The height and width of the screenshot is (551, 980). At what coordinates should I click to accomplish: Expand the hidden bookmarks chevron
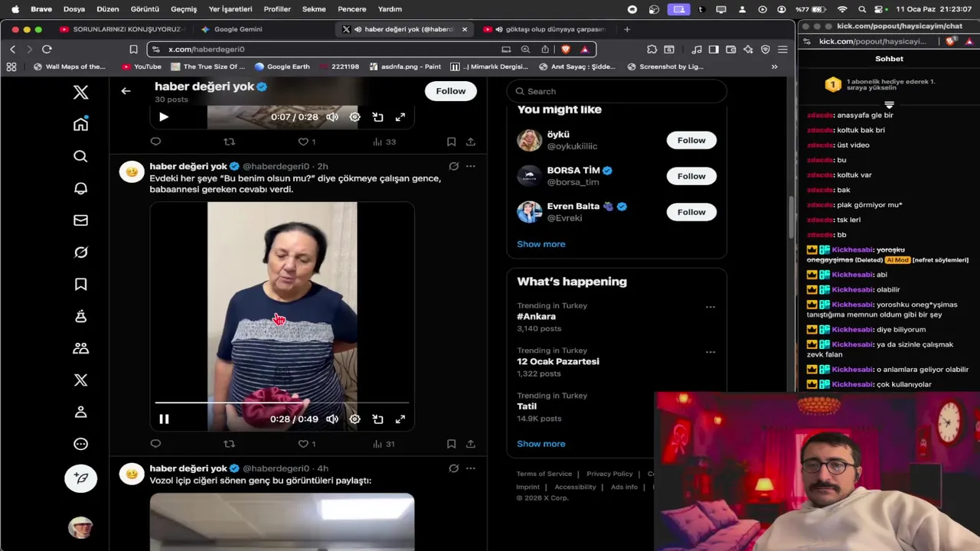click(774, 67)
